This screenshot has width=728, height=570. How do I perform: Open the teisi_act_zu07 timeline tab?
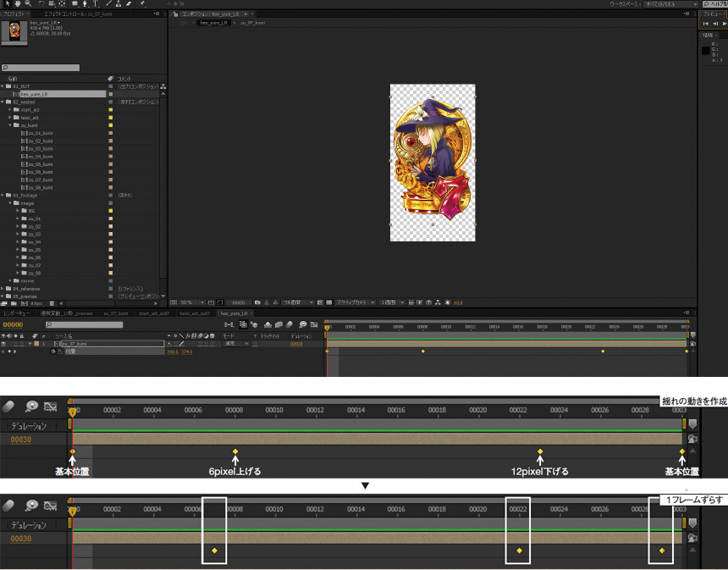coord(195,313)
